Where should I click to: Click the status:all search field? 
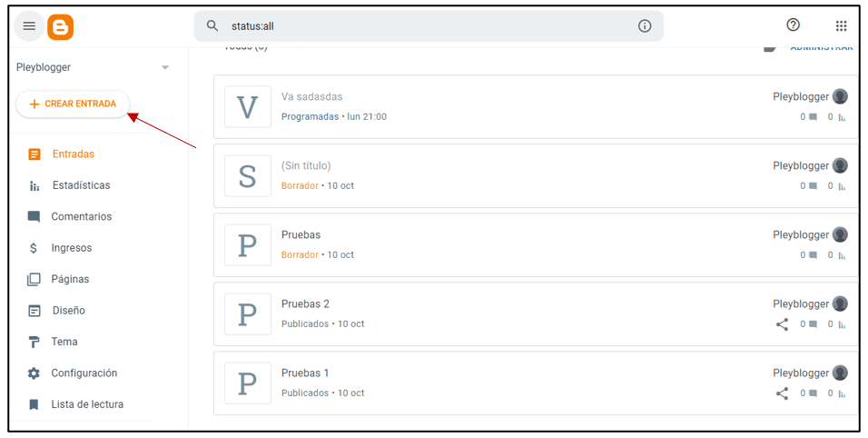(429, 26)
